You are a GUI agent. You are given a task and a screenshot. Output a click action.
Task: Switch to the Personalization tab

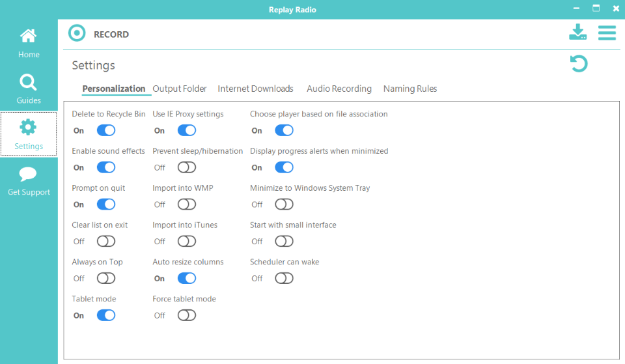[x=113, y=89]
